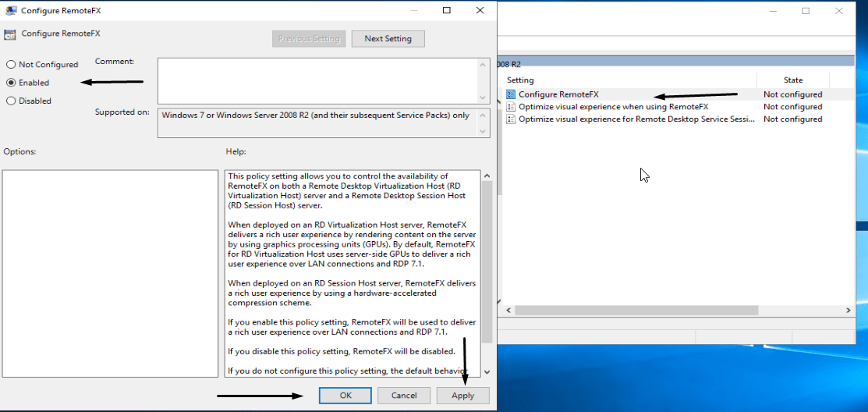Maximize the Configure RemoteFX dialog window
868x412 pixels.
coord(447,11)
